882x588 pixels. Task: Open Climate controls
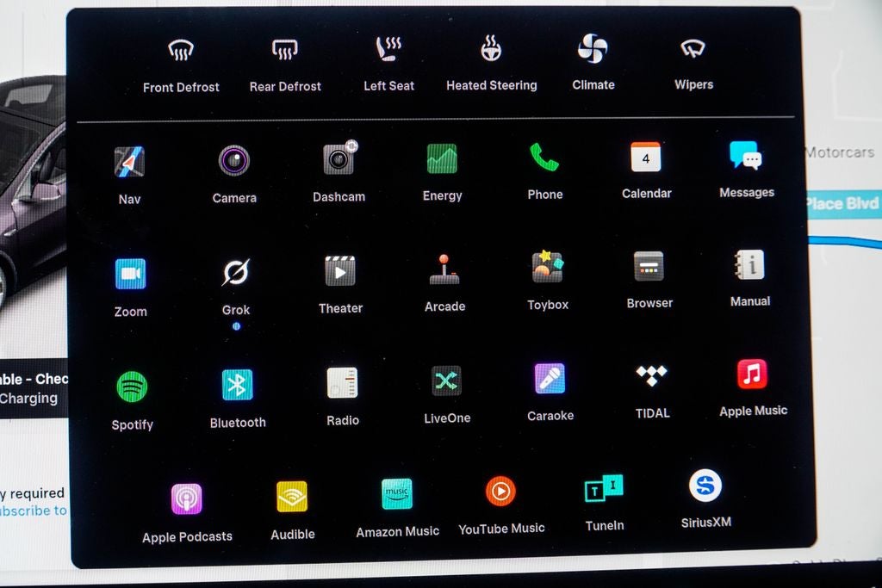[x=593, y=49]
